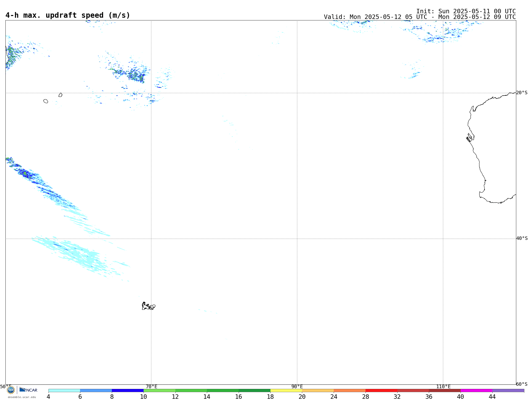Click the ensemble.ucar.edu text
This screenshot has width=532, height=400.
(22, 397)
